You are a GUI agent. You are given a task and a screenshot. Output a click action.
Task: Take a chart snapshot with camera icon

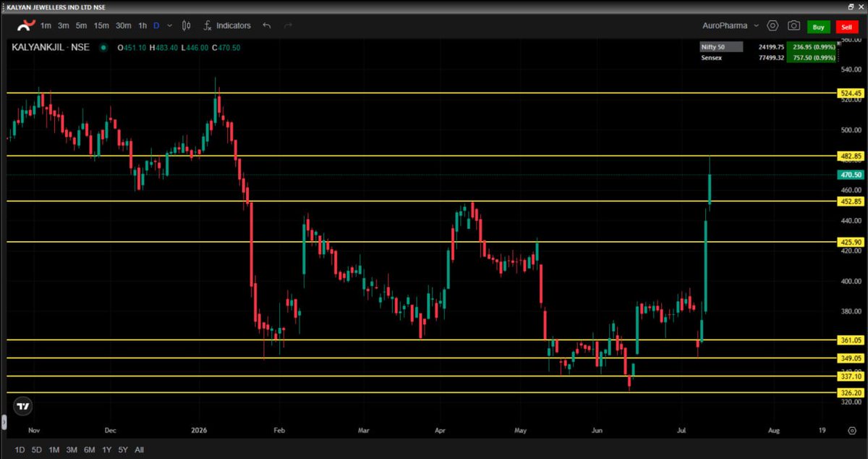[x=793, y=25]
